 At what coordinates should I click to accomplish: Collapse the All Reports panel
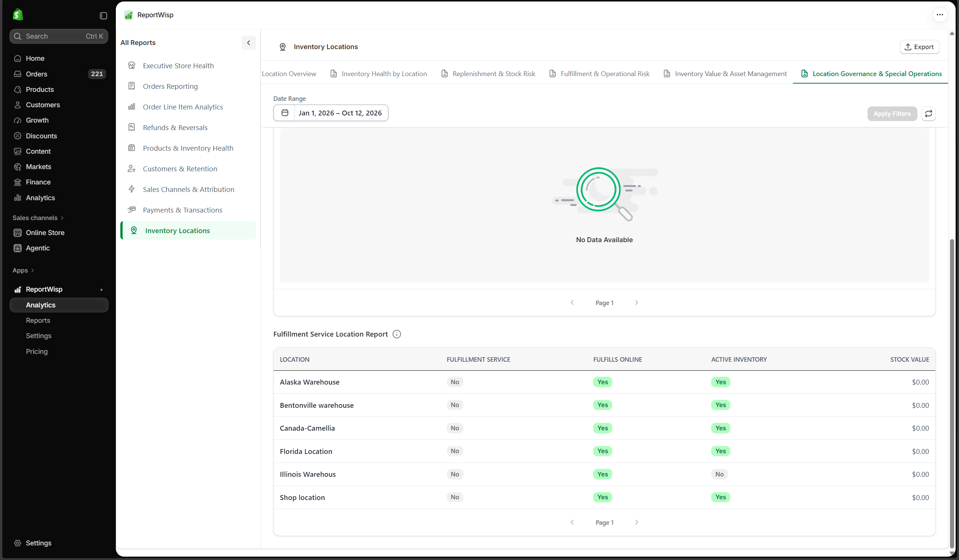point(249,43)
